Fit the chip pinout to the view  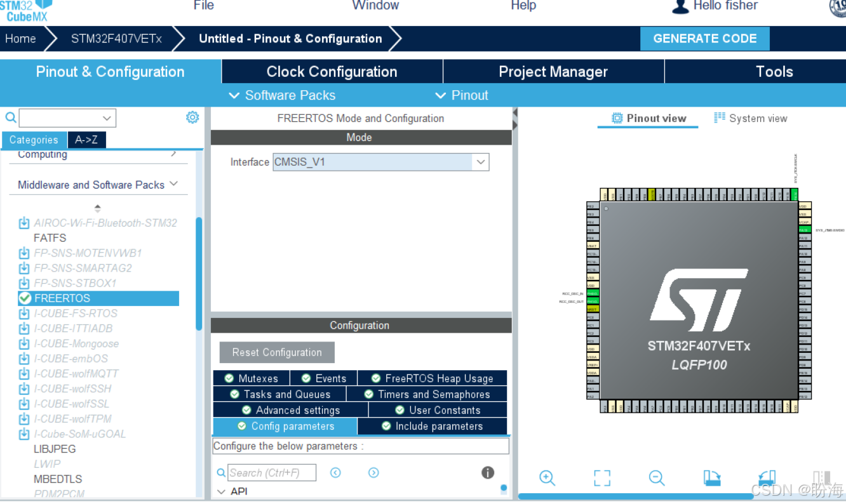(602, 478)
